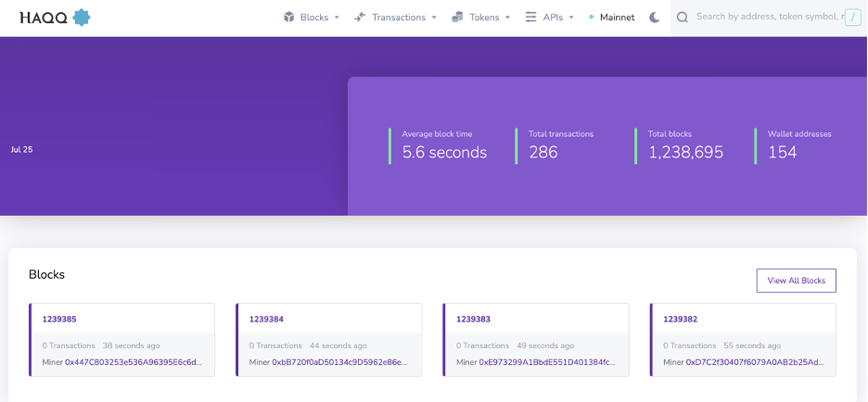Click the Average block time label

437,133
